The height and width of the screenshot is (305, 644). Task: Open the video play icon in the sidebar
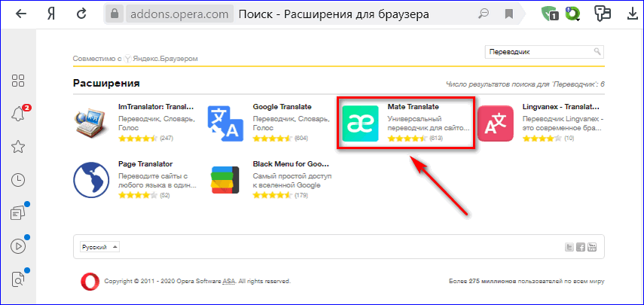tap(18, 246)
